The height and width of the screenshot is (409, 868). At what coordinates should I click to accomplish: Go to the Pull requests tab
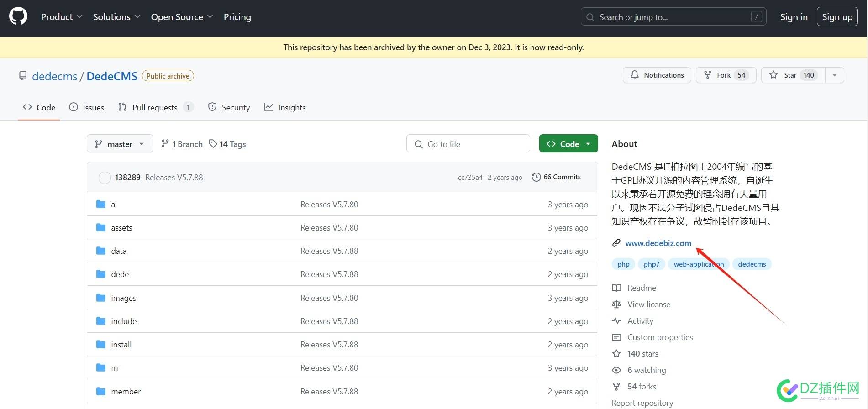[155, 108]
